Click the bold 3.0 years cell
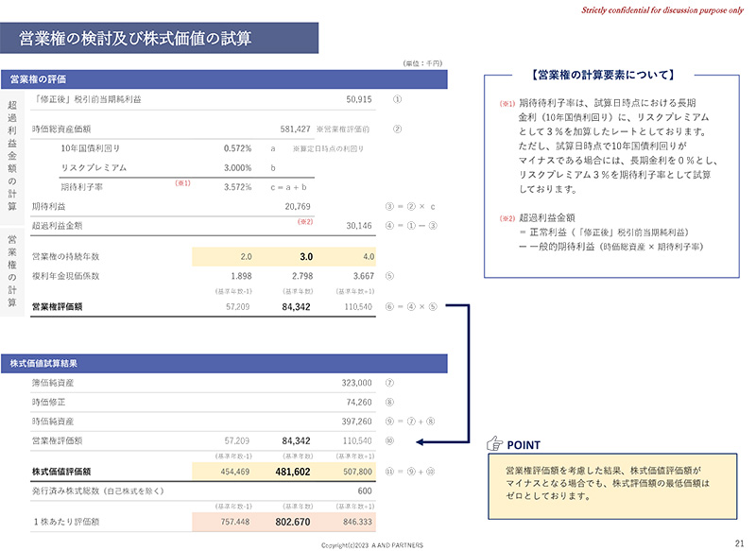The image size is (756, 551). pyautogui.click(x=306, y=256)
